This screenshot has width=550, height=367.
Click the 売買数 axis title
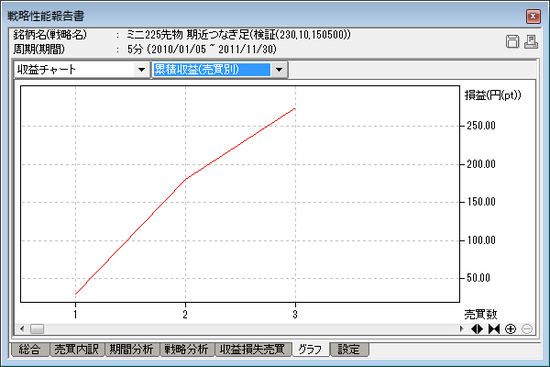(481, 314)
